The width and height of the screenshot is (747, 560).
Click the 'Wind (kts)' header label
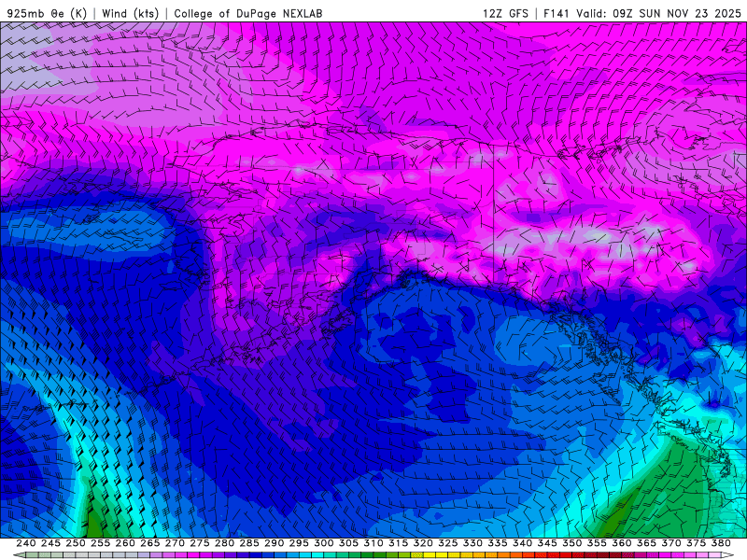pos(130,13)
